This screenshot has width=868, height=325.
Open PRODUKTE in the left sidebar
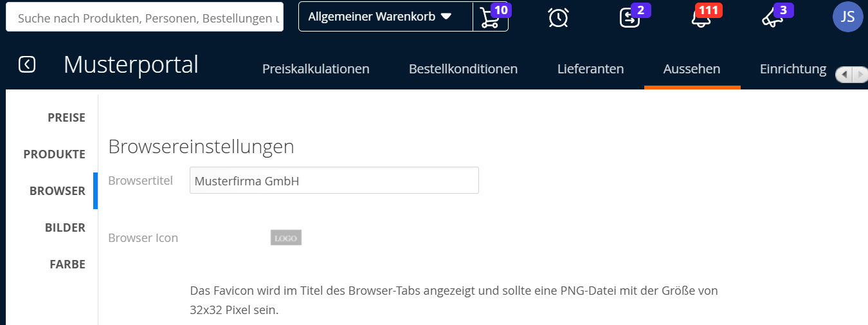[x=54, y=154]
